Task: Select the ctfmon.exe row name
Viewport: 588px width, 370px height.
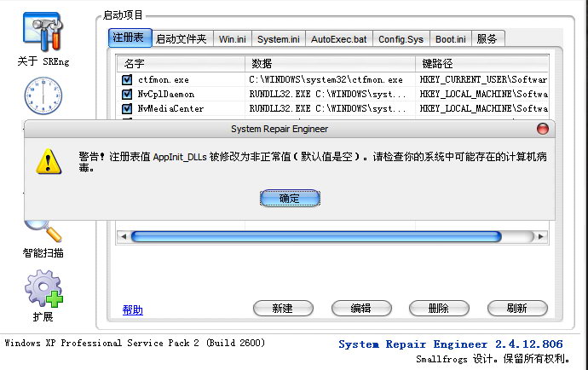Action: click(164, 80)
